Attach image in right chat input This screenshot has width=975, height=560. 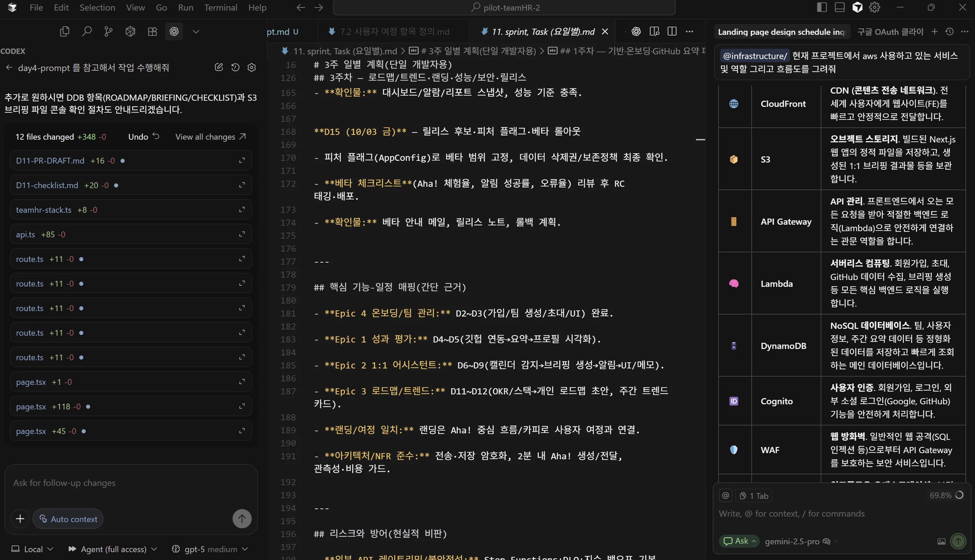pos(941,541)
